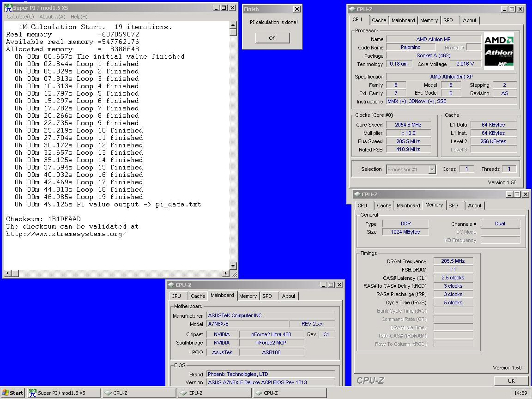Click the Core Speed value 2054.6 MHz
Screen dimensions: 532x399
click(x=408, y=125)
